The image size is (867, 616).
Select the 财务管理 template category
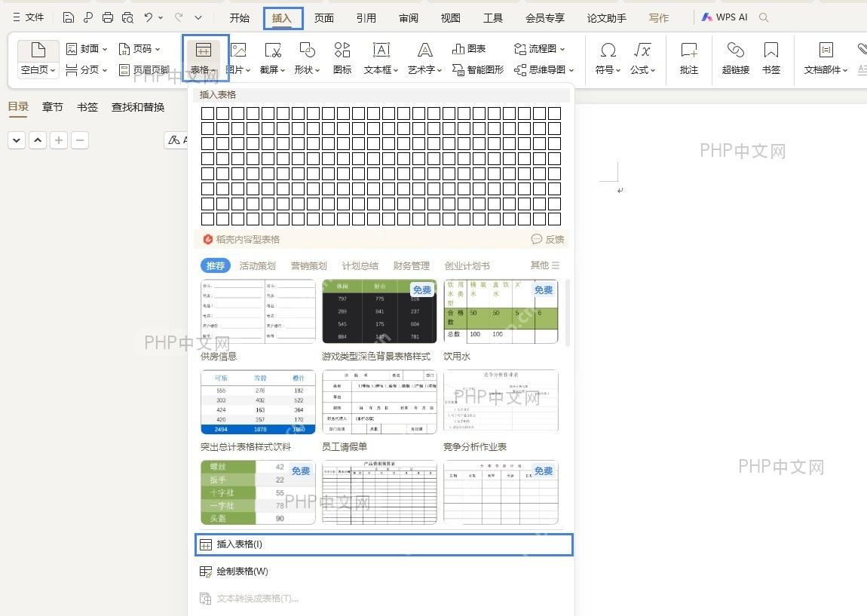coord(412,265)
